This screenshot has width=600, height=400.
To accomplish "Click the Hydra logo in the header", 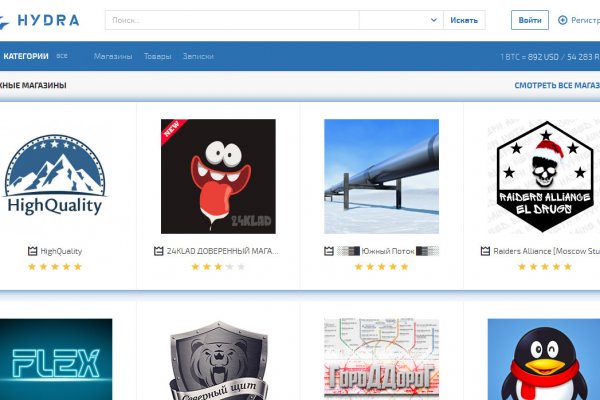I will click(x=40, y=20).
